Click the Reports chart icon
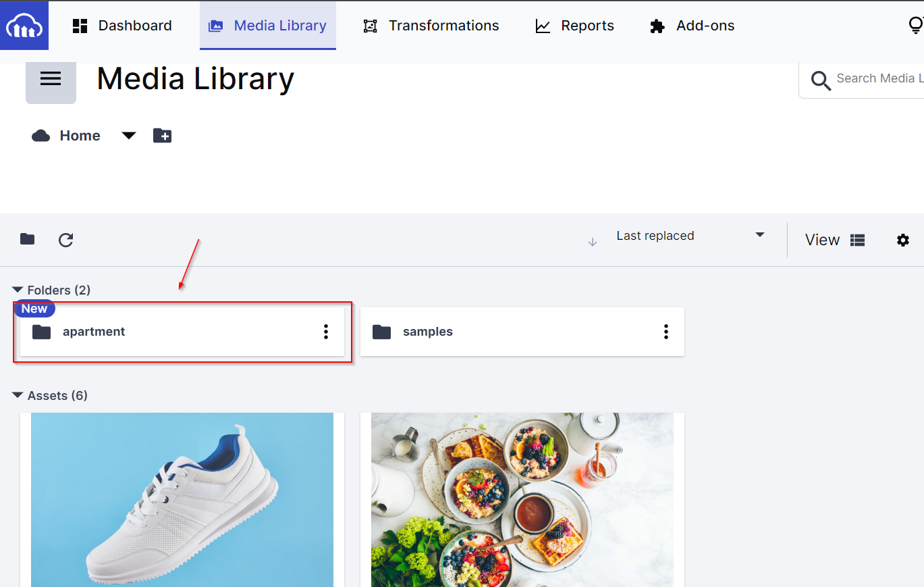 543,26
